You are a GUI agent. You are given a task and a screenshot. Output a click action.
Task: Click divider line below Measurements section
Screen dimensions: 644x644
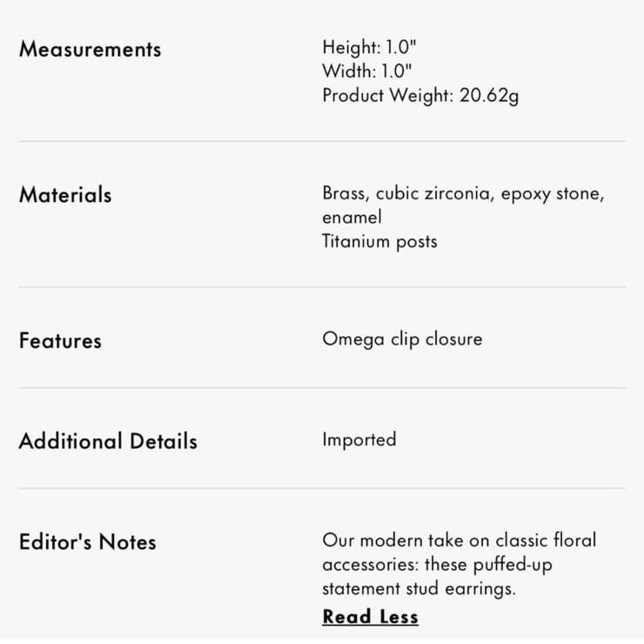(x=322, y=141)
